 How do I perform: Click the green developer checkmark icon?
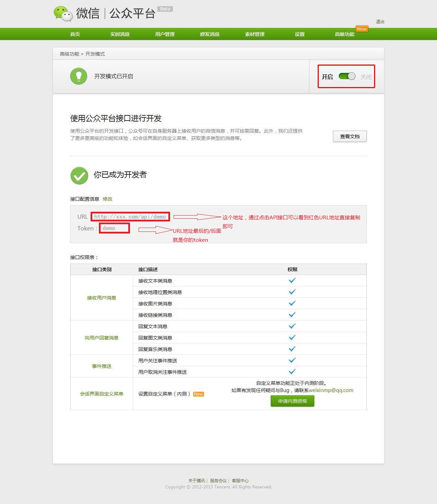[x=79, y=175]
